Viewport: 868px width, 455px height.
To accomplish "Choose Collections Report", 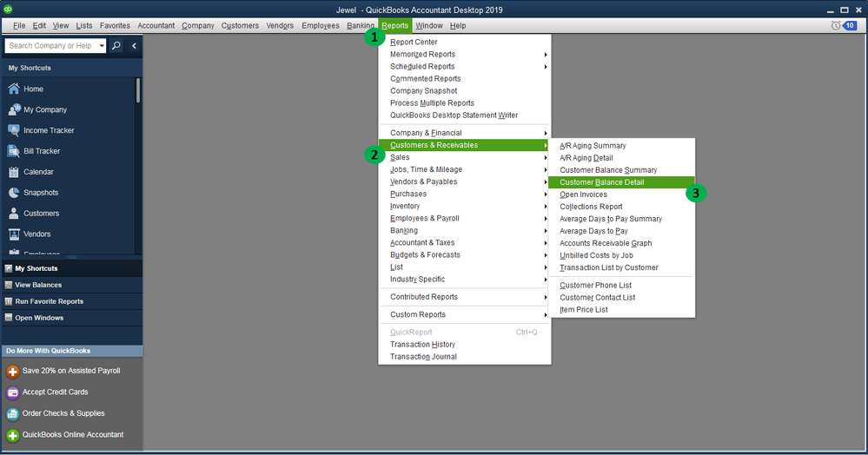I will tap(621, 207).
